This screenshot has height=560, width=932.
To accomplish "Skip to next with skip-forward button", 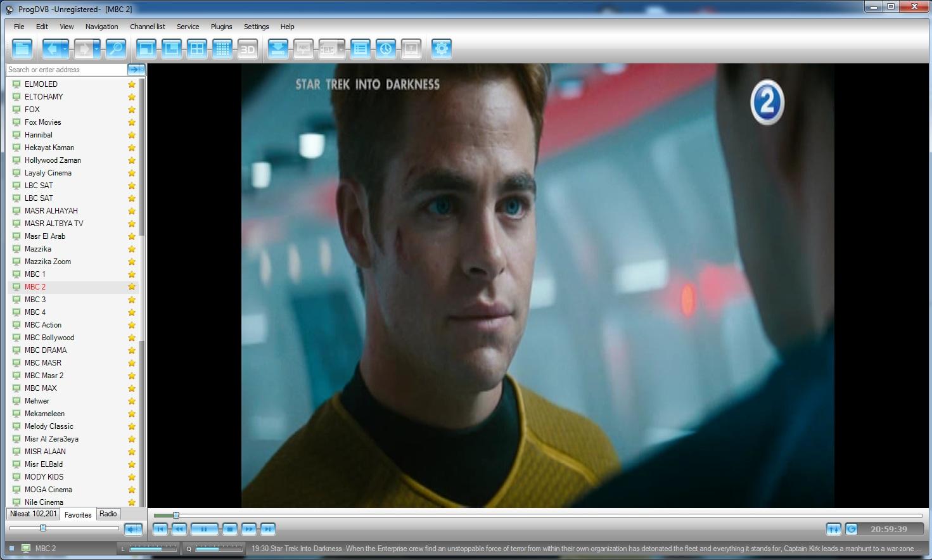I will click(x=268, y=529).
